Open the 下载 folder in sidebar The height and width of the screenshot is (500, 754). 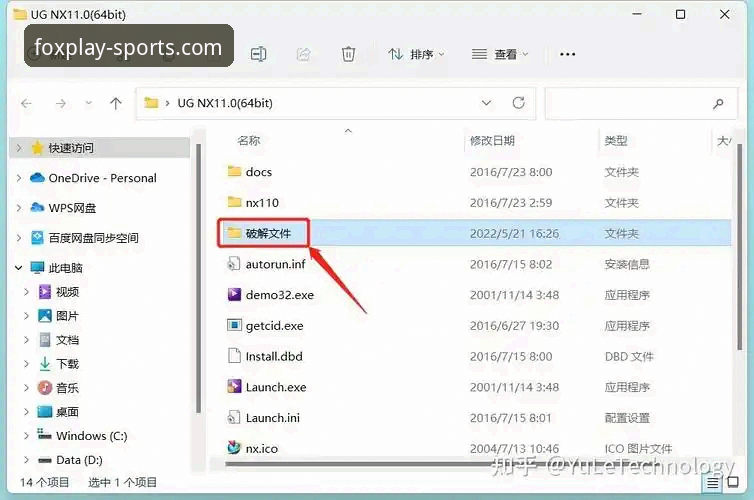click(x=67, y=364)
